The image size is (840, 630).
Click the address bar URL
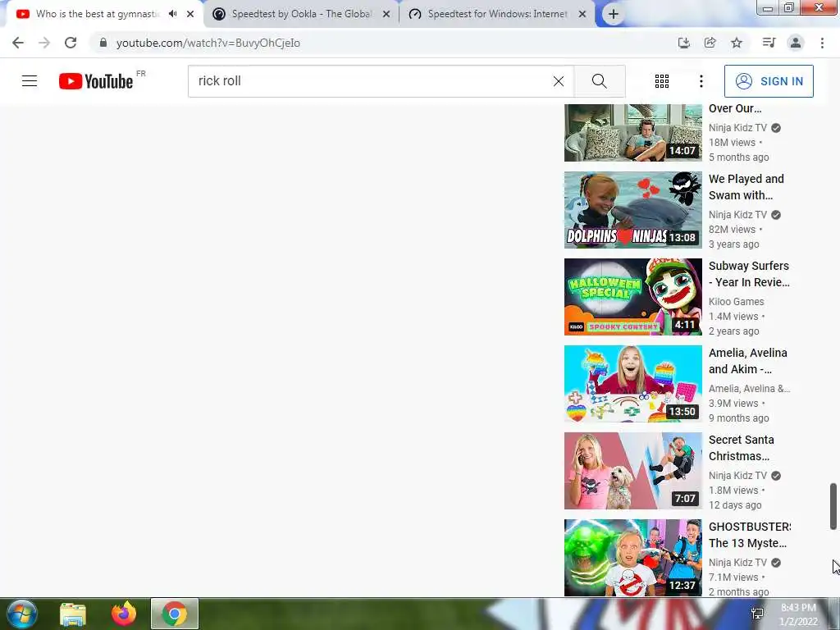(208, 43)
